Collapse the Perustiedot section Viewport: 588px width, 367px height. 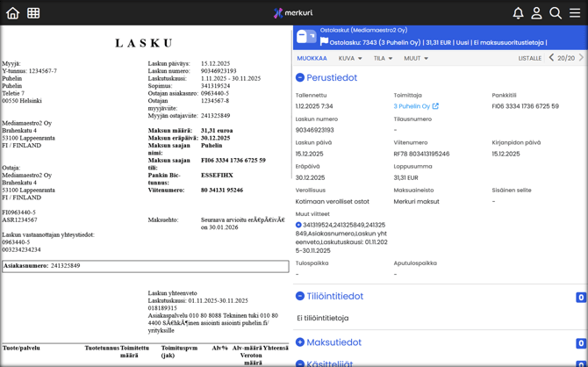[x=300, y=78]
